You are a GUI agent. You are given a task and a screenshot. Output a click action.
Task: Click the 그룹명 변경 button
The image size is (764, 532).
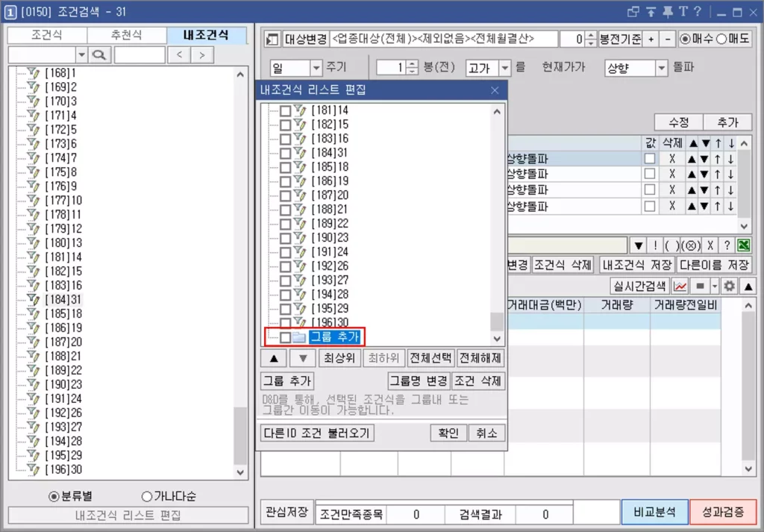[x=419, y=381]
